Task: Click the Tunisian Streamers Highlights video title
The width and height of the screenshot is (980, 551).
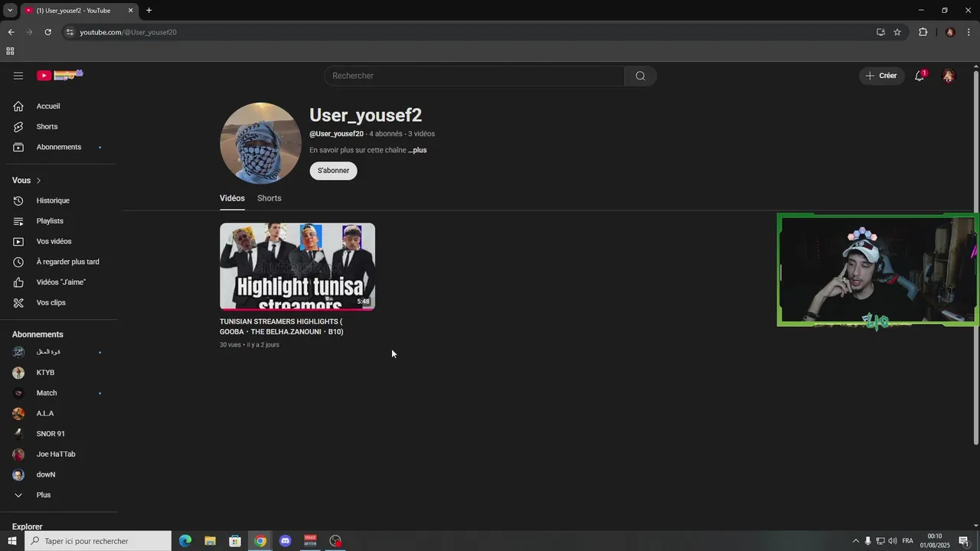Action: tap(281, 327)
